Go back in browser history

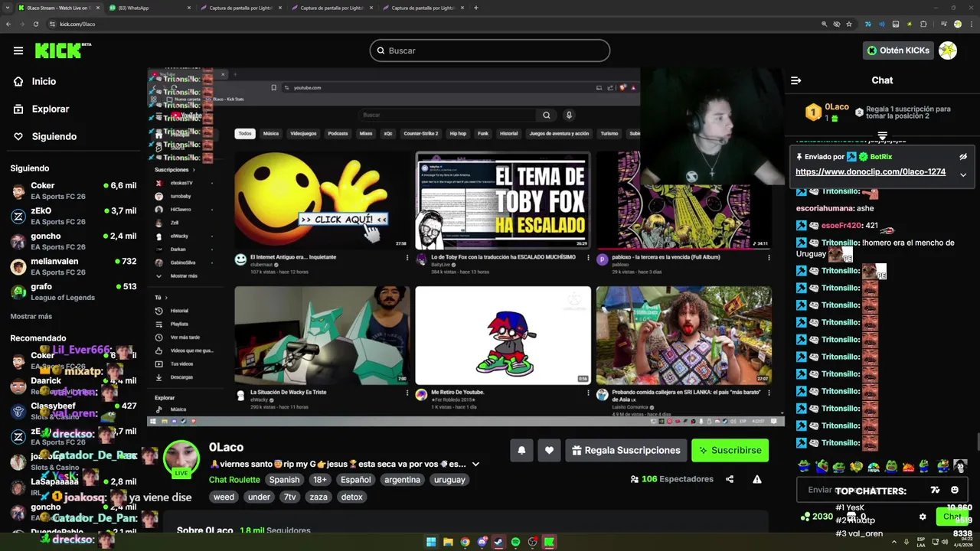point(8,24)
